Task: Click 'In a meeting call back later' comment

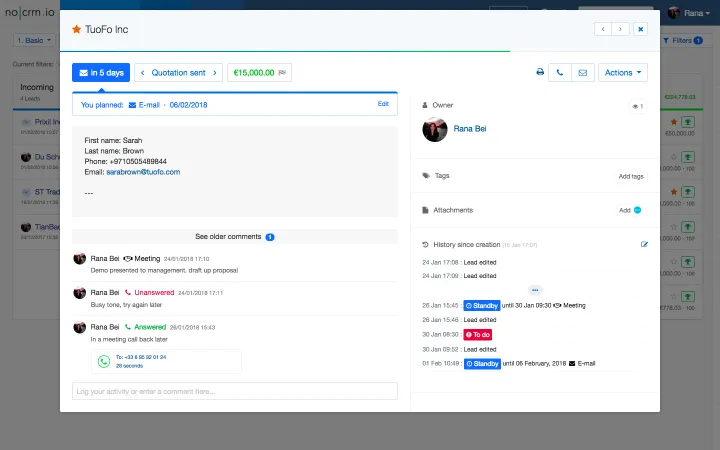Action: point(129,339)
